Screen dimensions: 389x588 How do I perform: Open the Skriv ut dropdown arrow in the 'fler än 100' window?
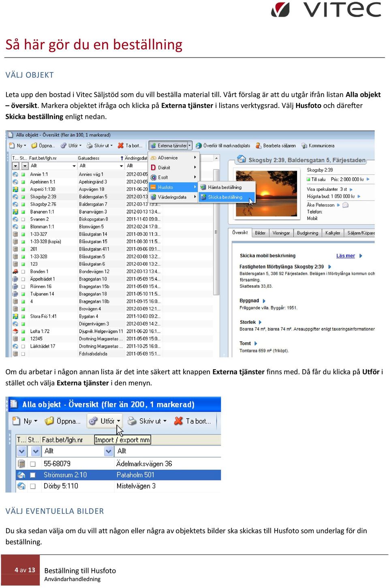[111, 145]
